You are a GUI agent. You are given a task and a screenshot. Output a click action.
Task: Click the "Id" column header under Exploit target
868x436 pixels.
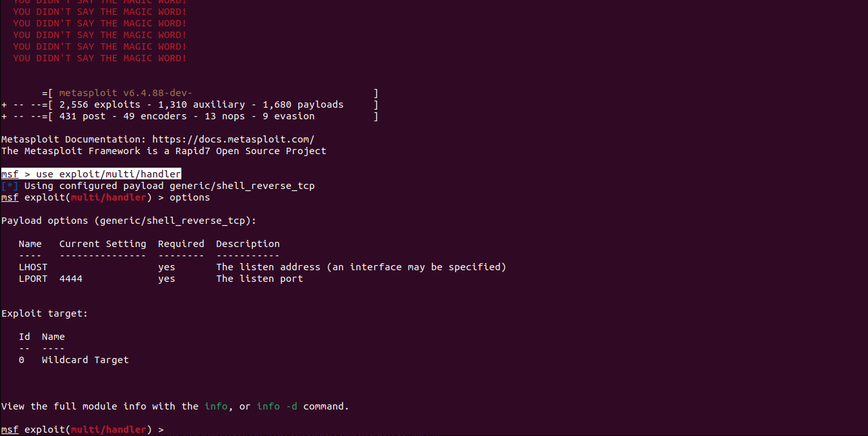tap(25, 337)
